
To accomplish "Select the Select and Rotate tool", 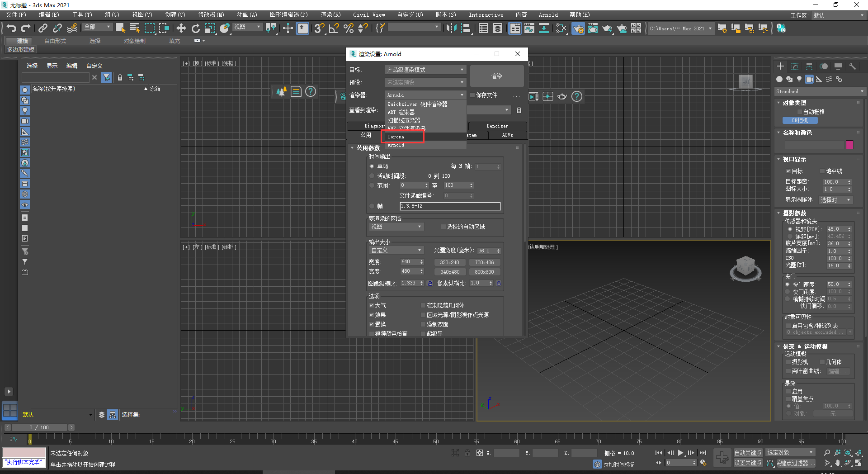I will point(196,28).
